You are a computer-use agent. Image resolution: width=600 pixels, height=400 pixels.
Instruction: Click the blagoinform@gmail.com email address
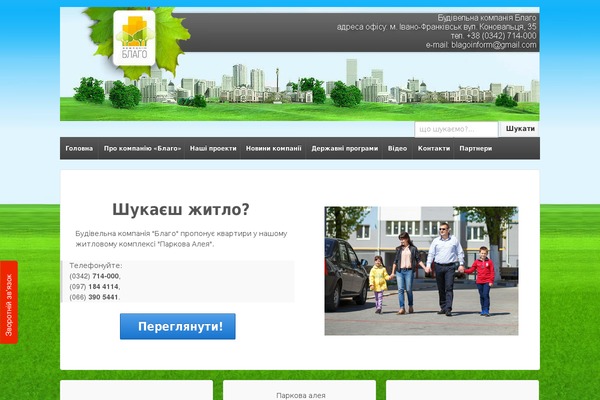click(494, 45)
